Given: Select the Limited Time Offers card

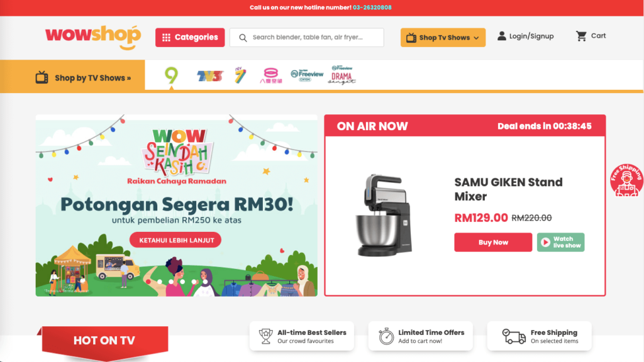Looking at the screenshot, I should click(420, 336).
